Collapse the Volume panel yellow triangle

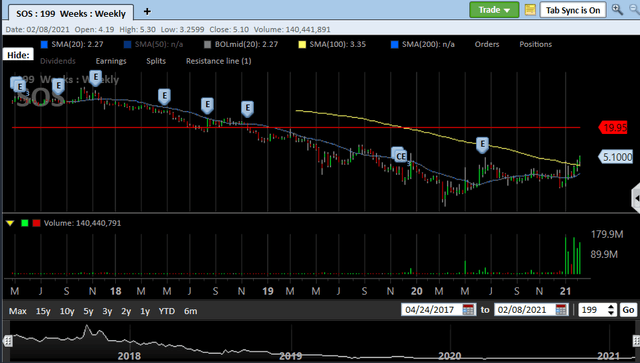pos(10,223)
